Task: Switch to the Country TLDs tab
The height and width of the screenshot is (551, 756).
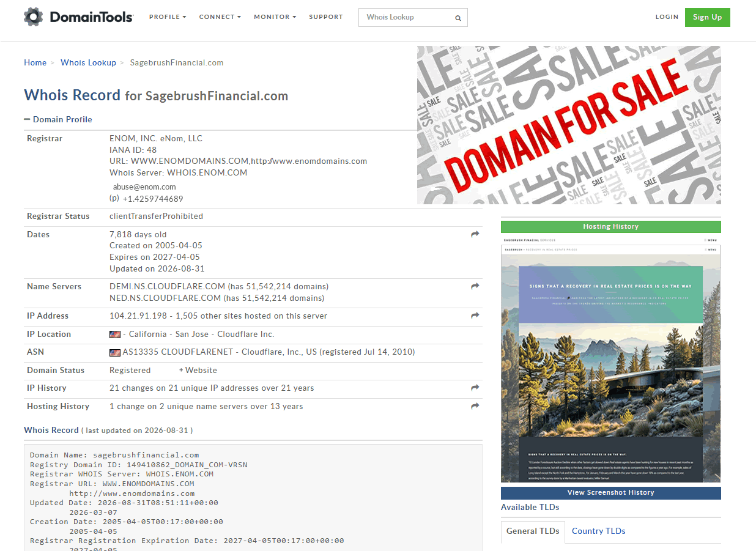Action: click(x=599, y=531)
